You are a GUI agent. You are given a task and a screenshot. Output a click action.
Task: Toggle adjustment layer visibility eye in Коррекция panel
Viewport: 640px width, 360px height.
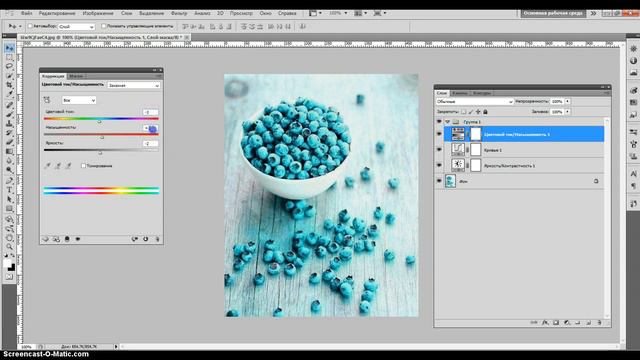78,239
